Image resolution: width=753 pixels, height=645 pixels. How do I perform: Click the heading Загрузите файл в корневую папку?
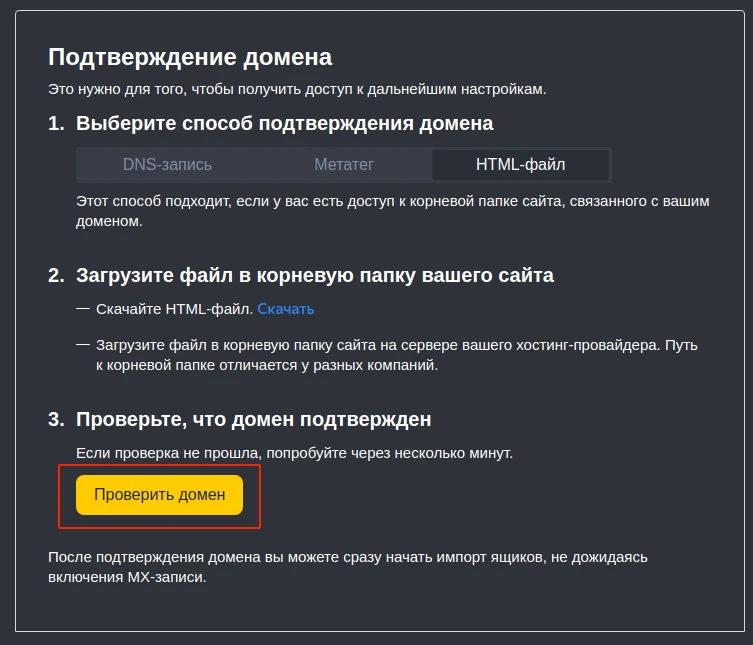[x=315, y=276]
